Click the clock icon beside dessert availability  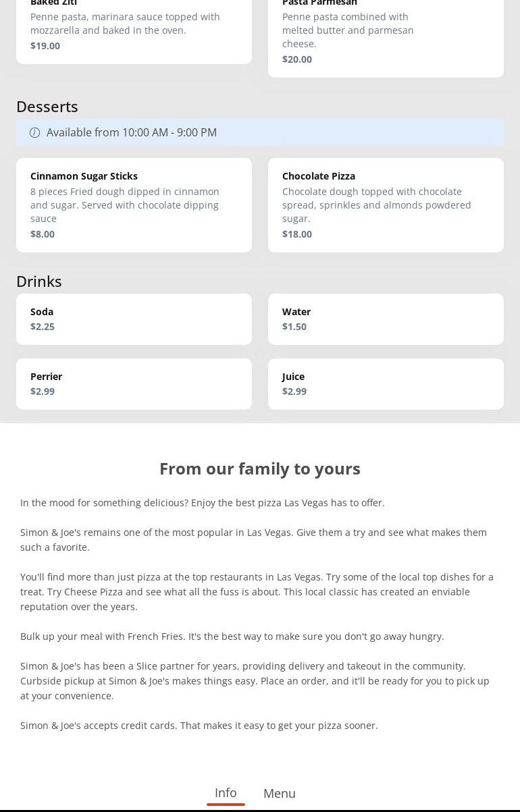[x=35, y=132]
